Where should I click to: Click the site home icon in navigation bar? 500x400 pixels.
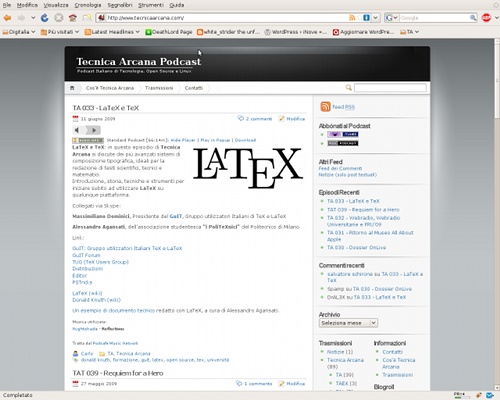click(72, 88)
